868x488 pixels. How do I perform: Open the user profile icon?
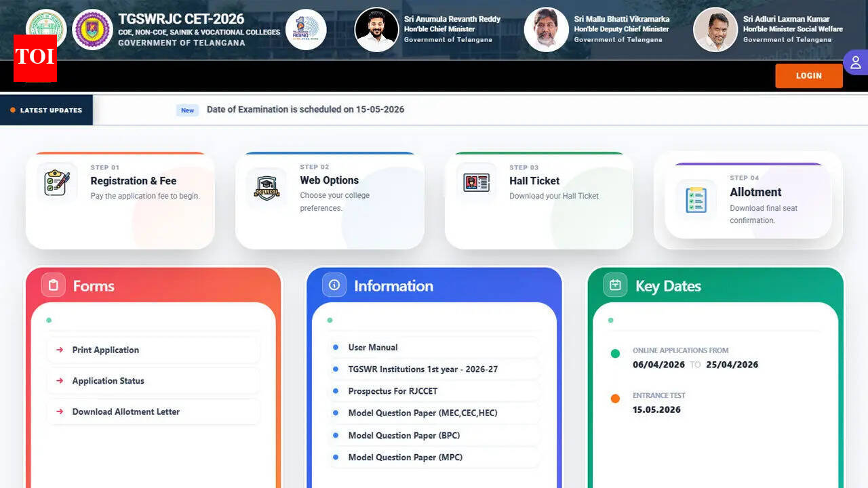pyautogui.click(x=856, y=62)
